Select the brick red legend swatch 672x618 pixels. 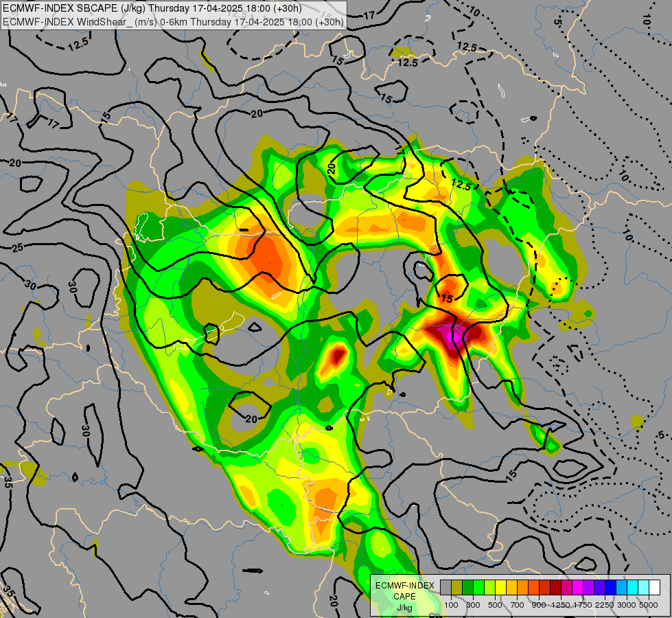(545, 588)
